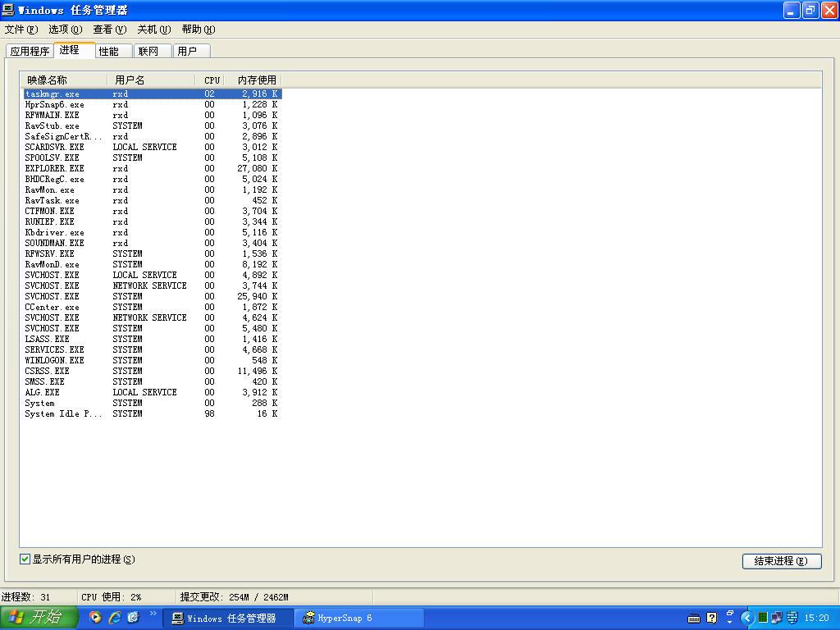The height and width of the screenshot is (630, 840).
Task: Select the RavStub.exe process
Action: pyautogui.click(x=152, y=126)
